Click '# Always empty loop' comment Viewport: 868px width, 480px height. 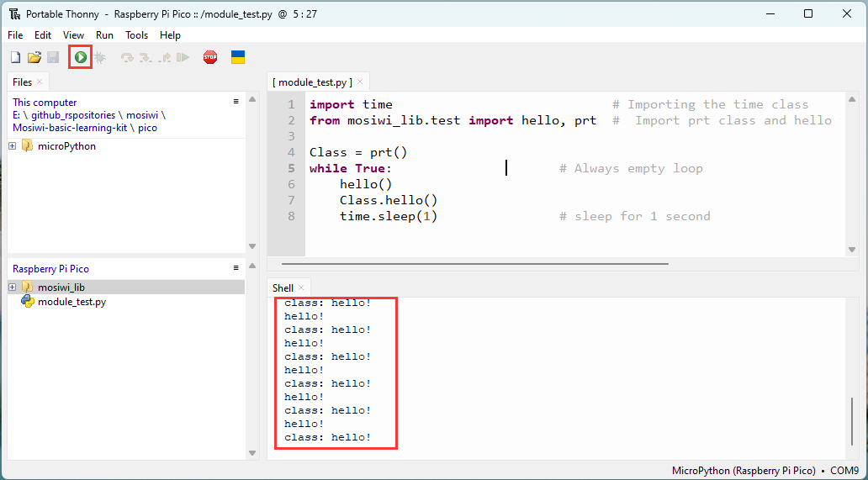[x=631, y=169]
